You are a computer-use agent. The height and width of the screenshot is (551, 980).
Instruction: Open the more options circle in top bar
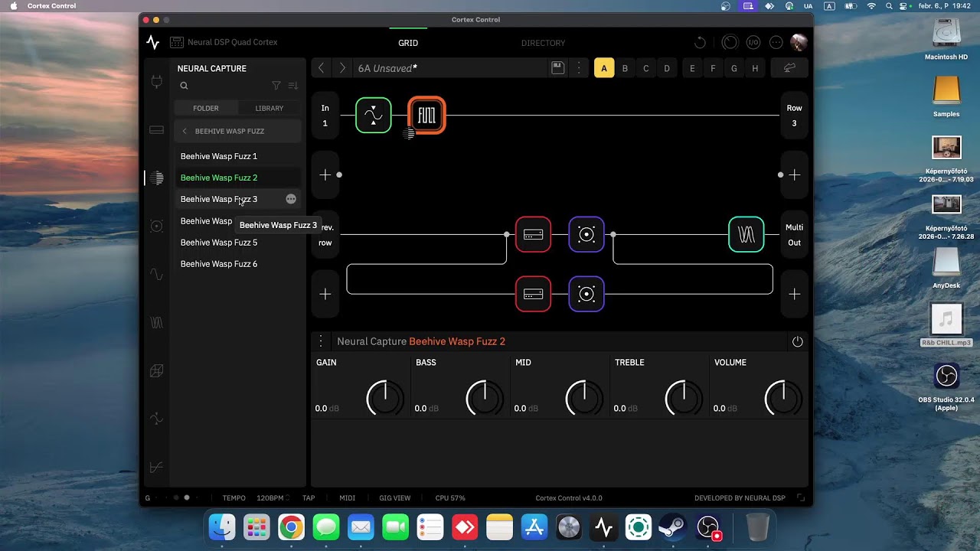pos(776,43)
